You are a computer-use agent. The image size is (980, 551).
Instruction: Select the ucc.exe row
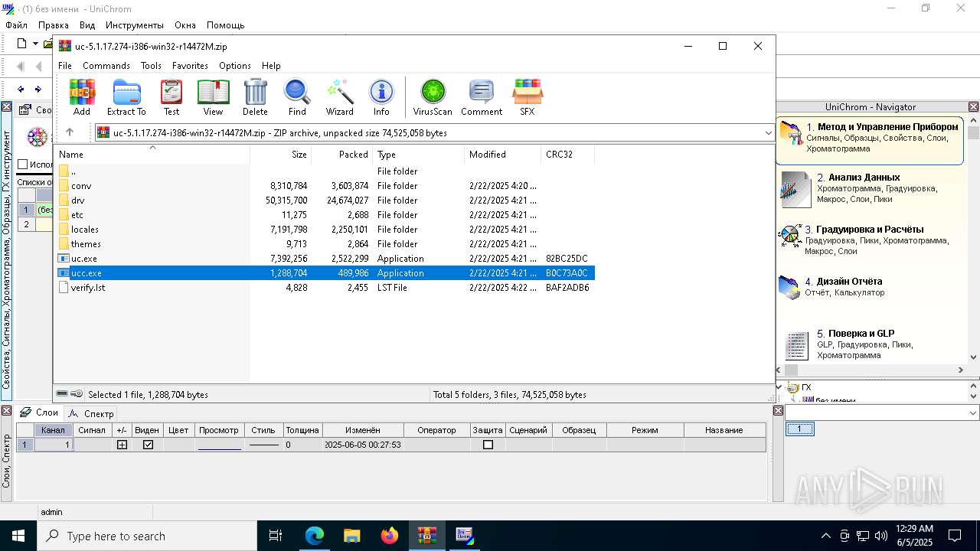pyautogui.click(x=325, y=273)
